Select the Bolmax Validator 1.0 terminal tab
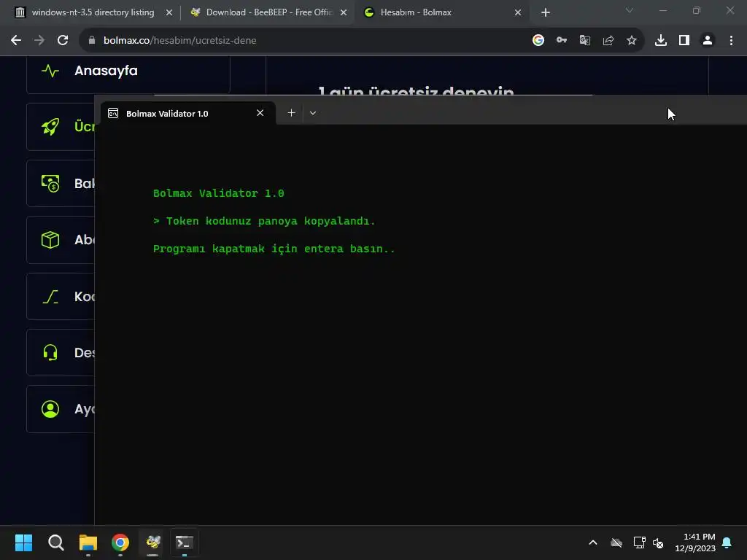Screen dimensions: 747x560 [x=187, y=113]
